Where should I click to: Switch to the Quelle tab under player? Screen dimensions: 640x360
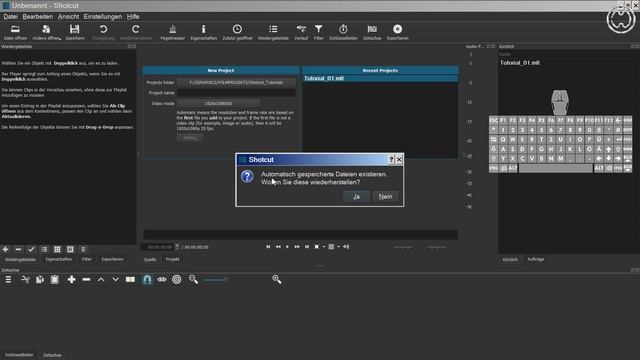coord(150,259)
